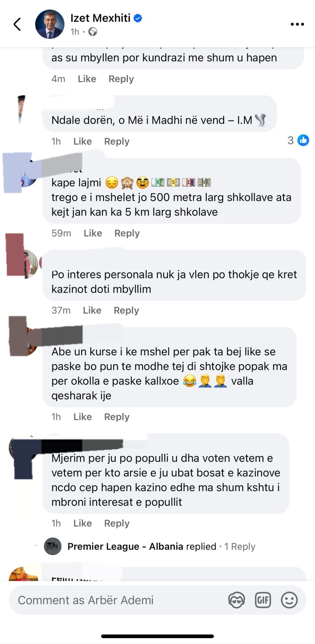Tap the globe public visibility icon
Viewport: 315px width, 644px height.
[92, 32]
